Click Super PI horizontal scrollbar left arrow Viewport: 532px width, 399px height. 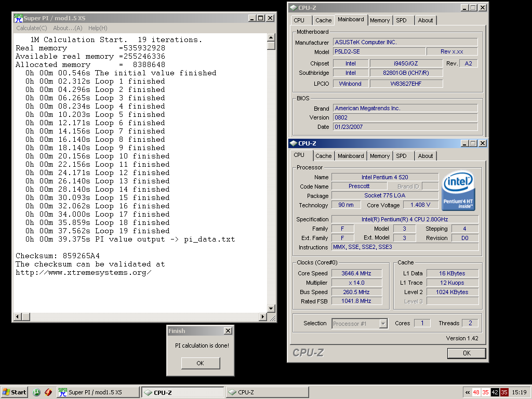(x=18, y=316)
